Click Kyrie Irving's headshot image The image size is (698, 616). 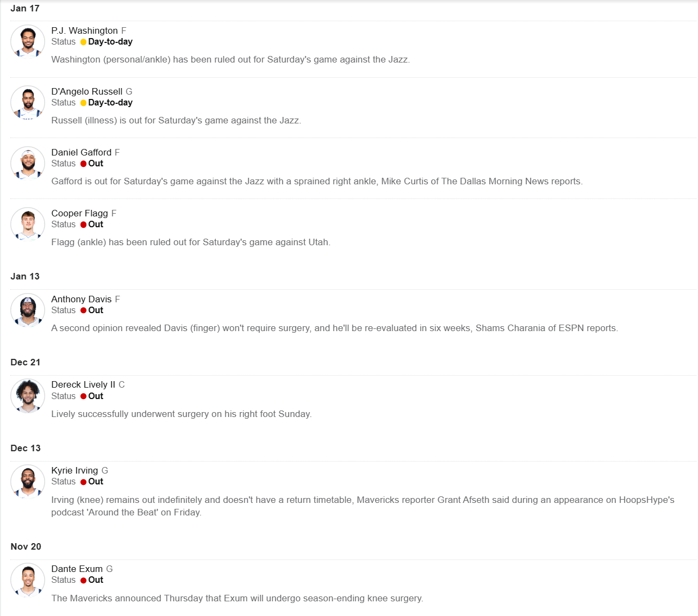click(x=28, y=482)
